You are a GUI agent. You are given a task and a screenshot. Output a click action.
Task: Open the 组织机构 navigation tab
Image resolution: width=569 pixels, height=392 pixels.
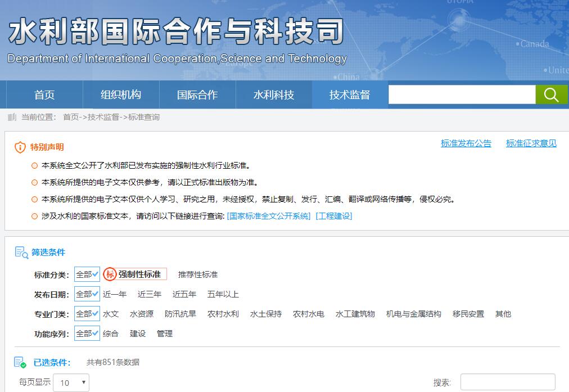[x=121, y=94]
